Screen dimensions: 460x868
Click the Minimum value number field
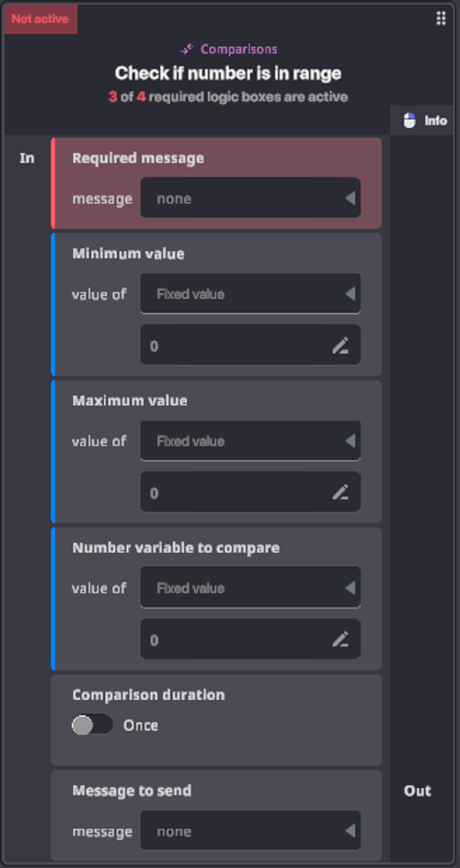click(x=237, y=346)
